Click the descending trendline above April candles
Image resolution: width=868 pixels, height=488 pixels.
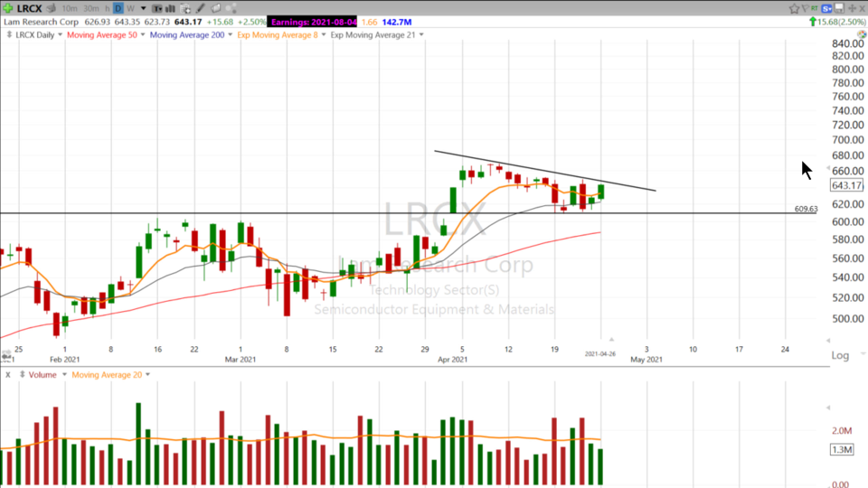tap(544, 171)
